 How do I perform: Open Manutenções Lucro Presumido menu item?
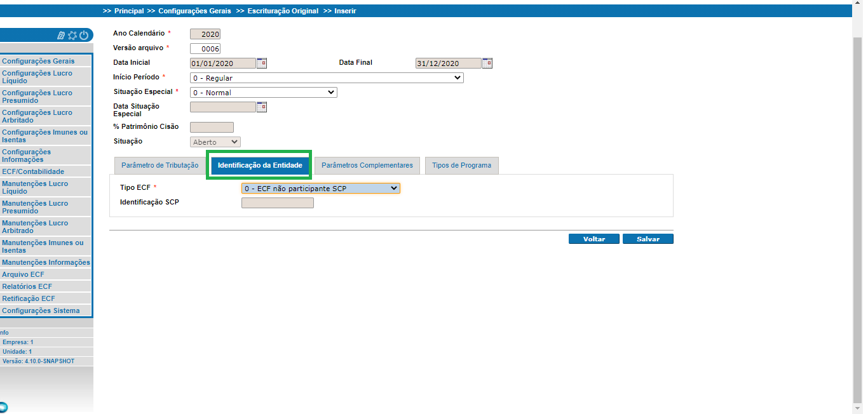46,207
